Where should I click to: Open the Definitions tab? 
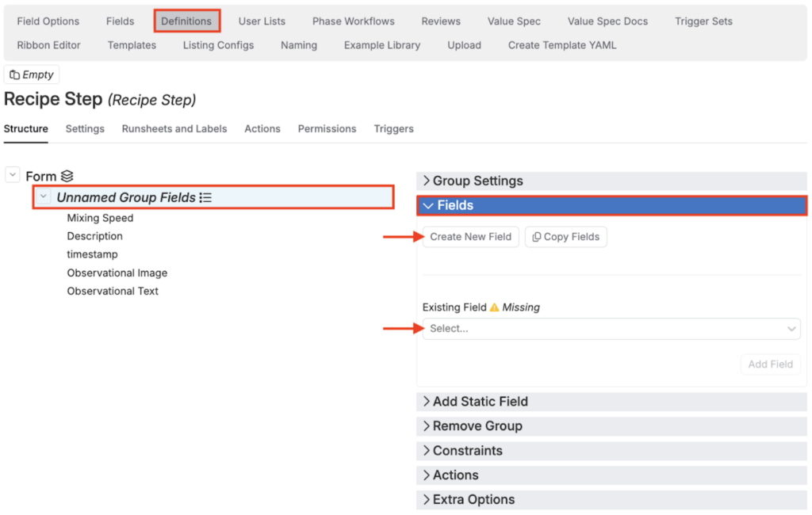(186, 21)
